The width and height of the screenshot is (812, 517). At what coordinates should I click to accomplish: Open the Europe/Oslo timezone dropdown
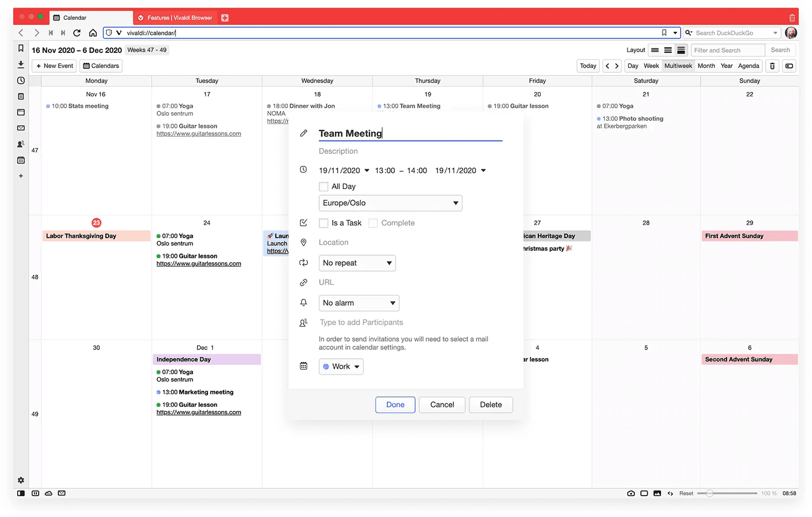click(x=391, y=203)
